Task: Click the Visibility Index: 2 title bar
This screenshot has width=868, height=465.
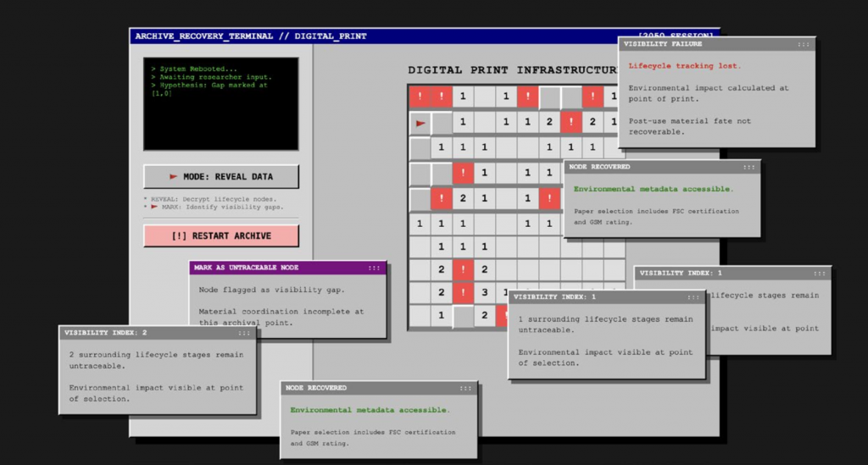Action: pyautogui.click(x=144, y=333)
